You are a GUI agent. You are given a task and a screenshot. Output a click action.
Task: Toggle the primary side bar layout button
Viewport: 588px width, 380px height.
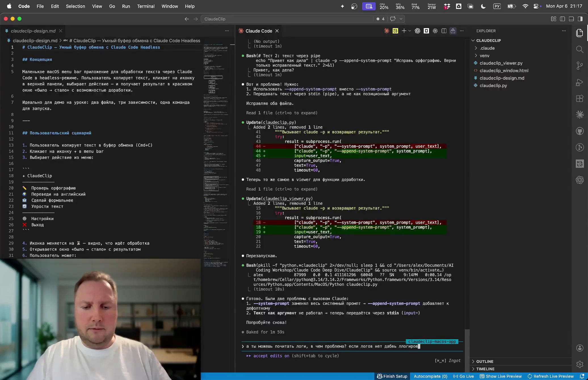pyautogui.click(x=562, y=19)
